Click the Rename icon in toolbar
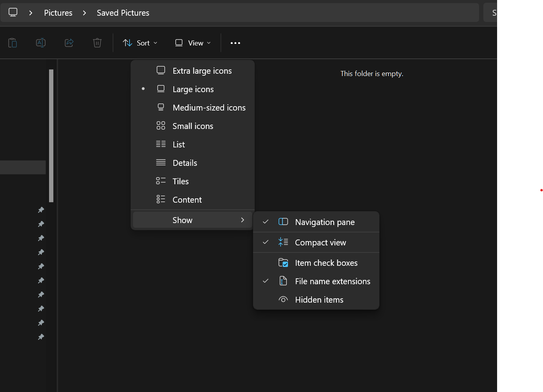 point(41,43)
